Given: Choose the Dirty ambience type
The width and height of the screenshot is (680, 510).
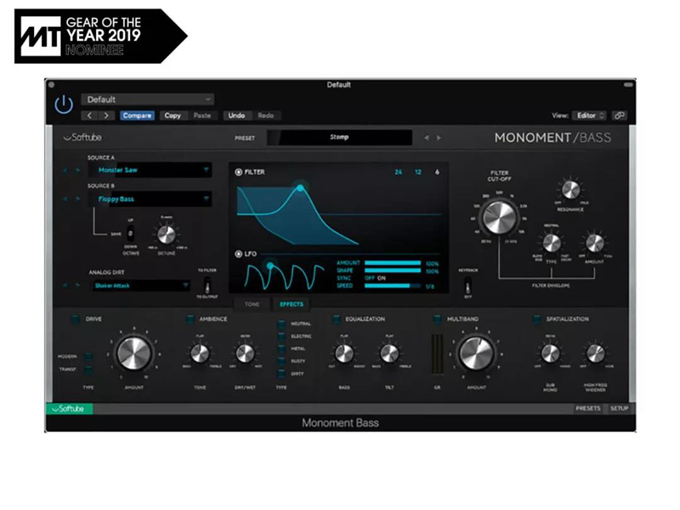Looking at the screenshot, I should [x=281, y=373].
